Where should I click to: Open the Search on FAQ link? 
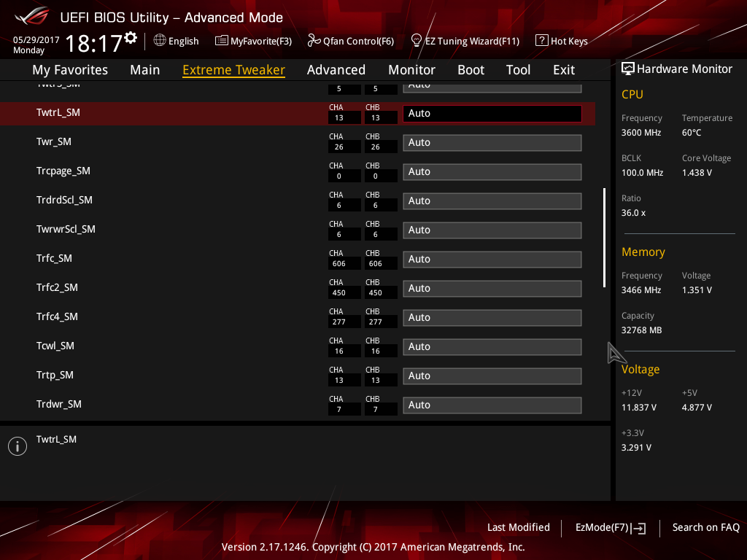pos(705,528)
